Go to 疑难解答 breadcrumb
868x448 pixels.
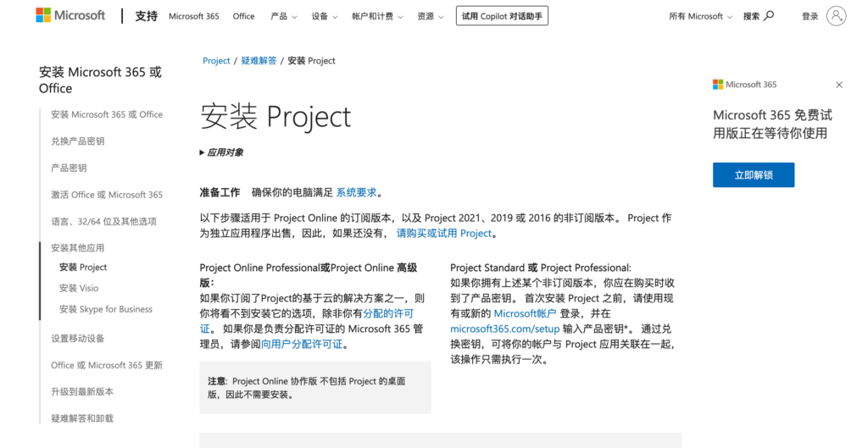(259, 61)
